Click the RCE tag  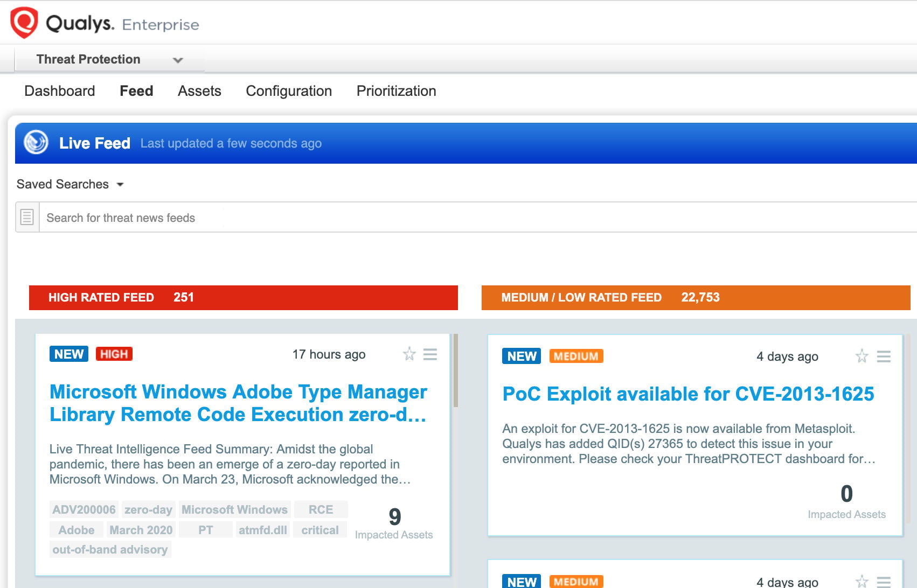tap(321, 509)
